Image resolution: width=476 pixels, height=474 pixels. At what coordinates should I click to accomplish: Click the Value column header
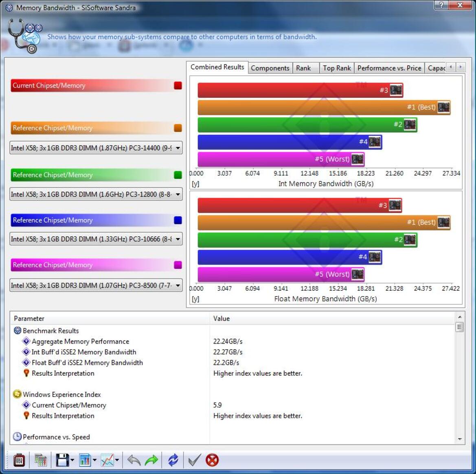tap(333, 318)
